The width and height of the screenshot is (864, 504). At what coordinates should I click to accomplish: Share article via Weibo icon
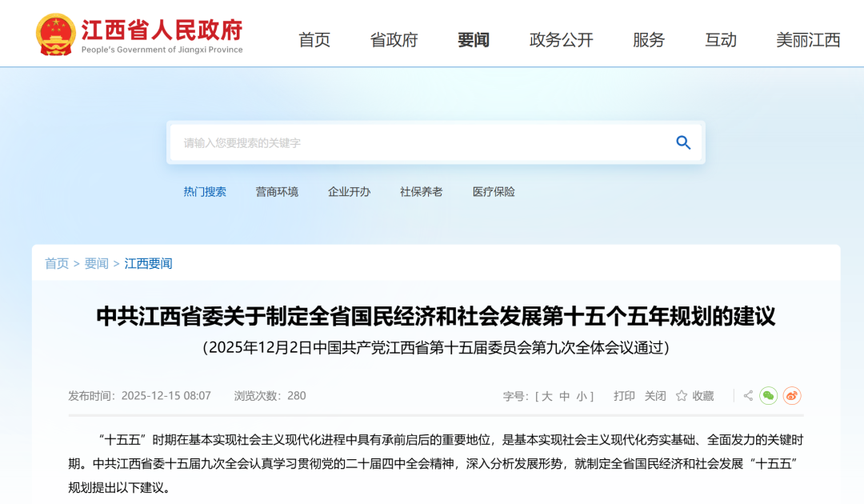[792, 395]
